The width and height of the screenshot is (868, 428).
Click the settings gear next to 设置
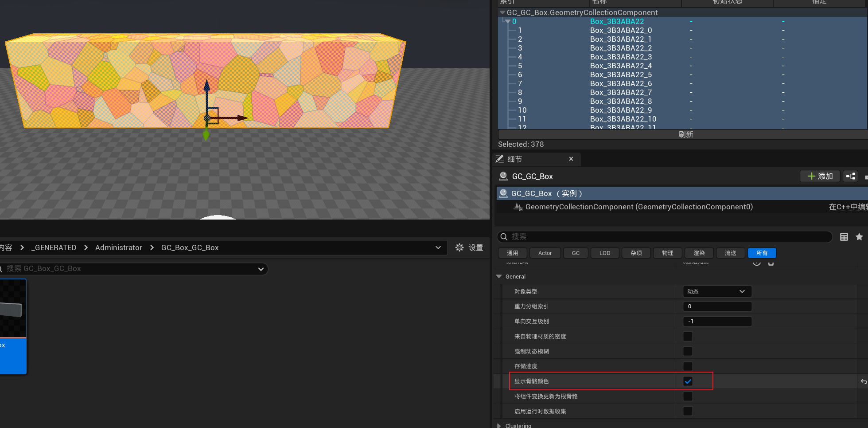[x=459, y=247]
